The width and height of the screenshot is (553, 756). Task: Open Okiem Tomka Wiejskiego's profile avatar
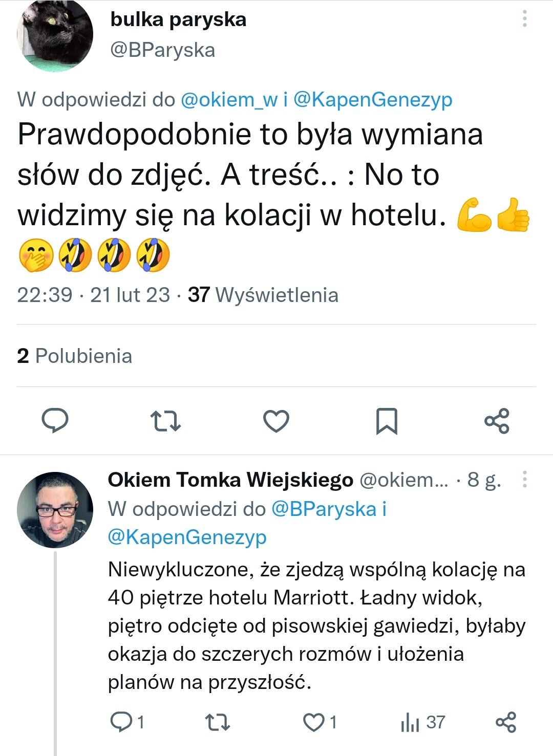coord(55,510)
